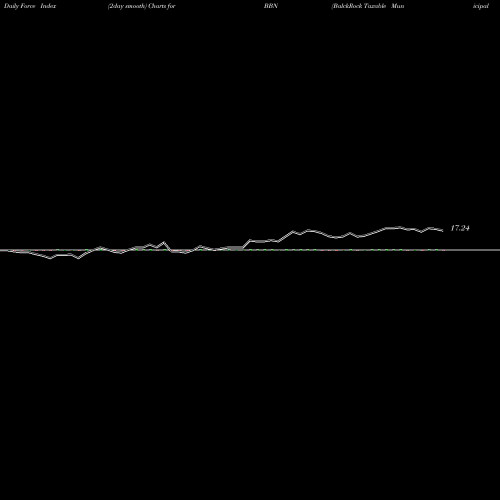Click the 'Daily Force Index' title text

tap(30, 6)
